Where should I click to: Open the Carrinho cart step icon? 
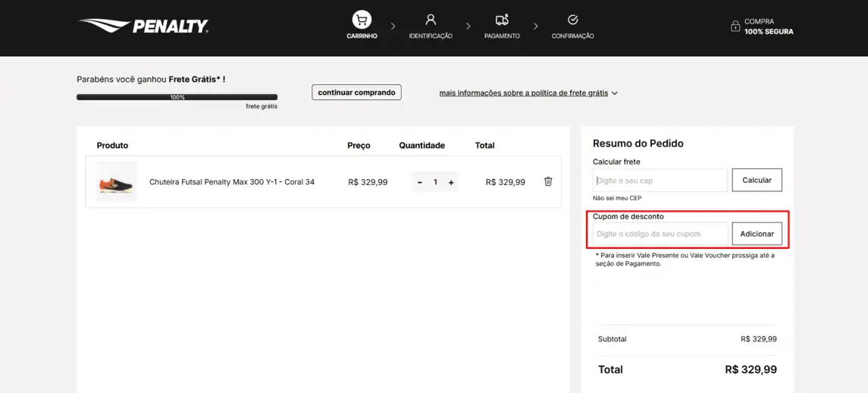point(362,20)
